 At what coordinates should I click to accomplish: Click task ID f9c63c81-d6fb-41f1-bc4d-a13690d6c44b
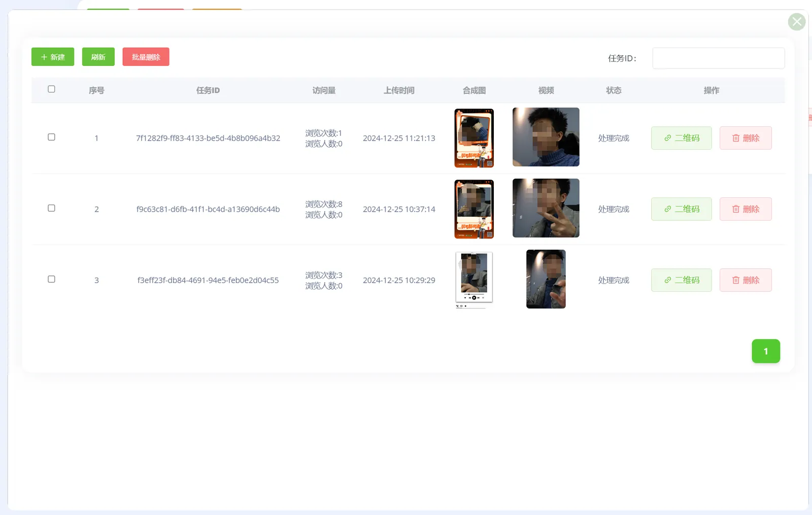click(x=208, y=209)
